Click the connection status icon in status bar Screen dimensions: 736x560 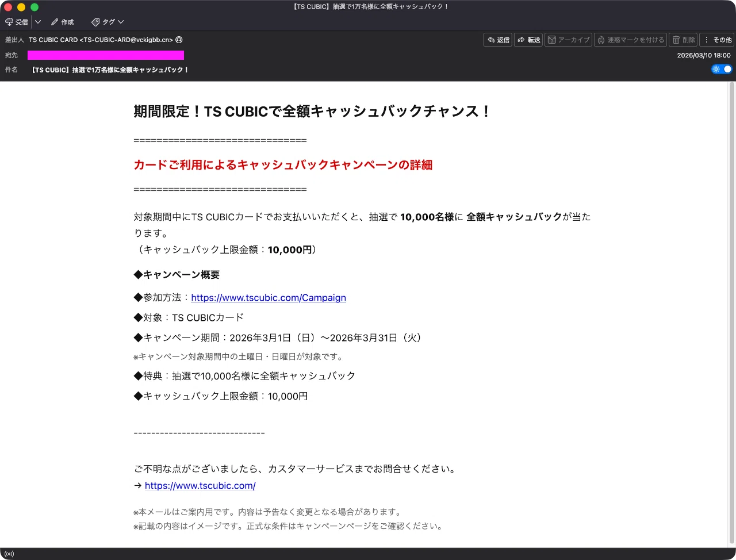[9, 554]
